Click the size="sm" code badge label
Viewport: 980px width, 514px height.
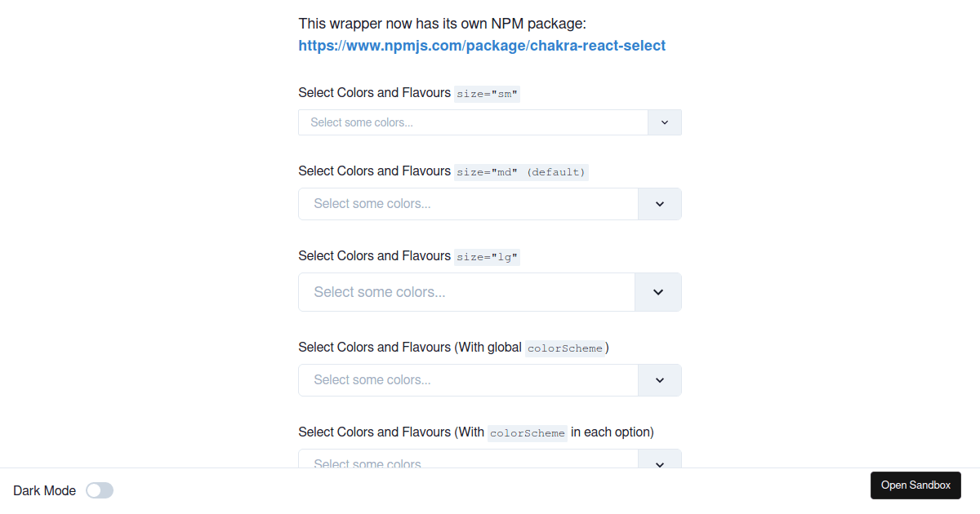coord(488,94)
